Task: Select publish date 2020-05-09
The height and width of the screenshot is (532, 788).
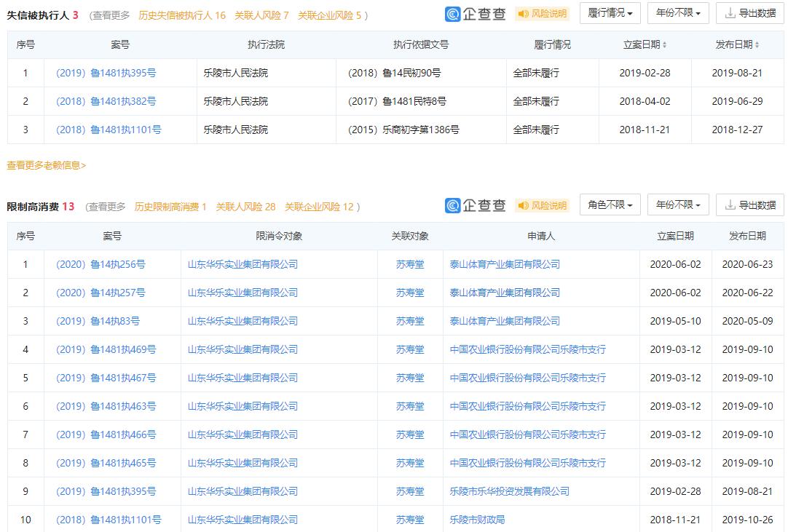Action: (747, 321)
